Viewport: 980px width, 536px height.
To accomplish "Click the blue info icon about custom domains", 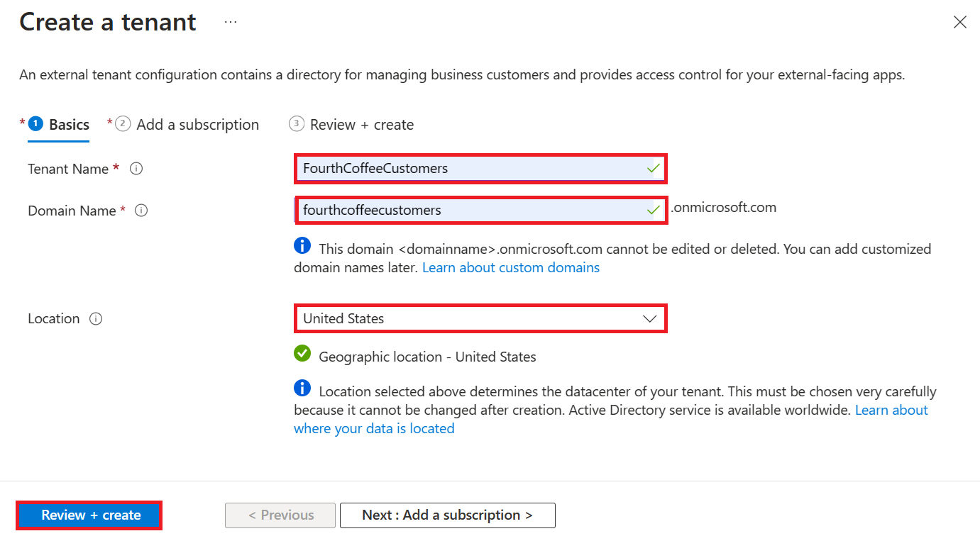I will pos(302,245).
